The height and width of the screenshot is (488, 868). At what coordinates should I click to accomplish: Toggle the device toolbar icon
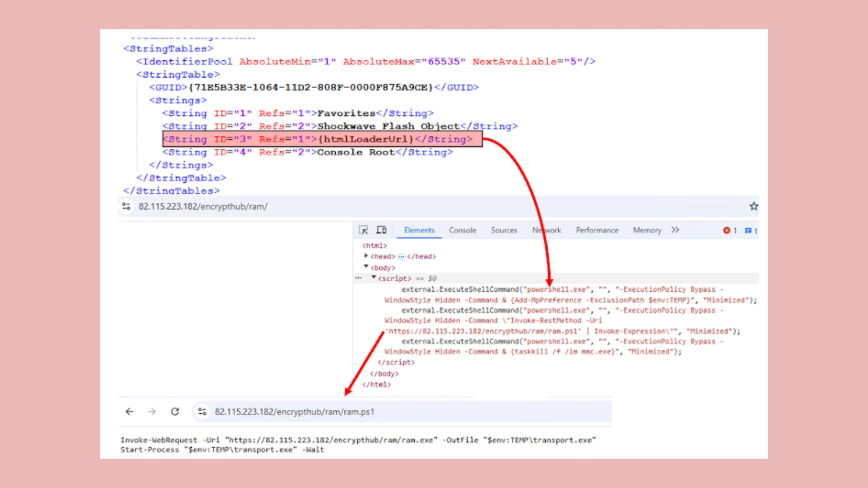tap(381, 230)
